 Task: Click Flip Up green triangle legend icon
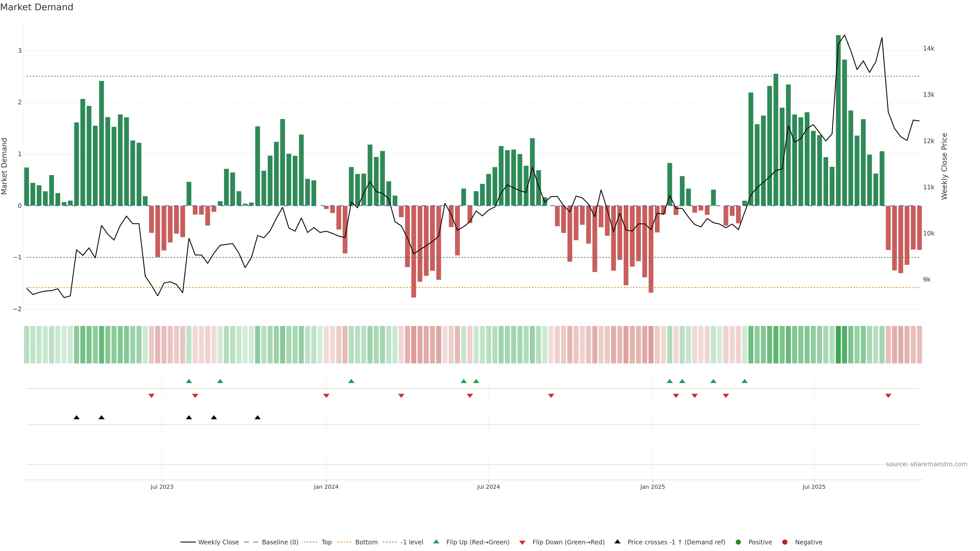[436, 542]
